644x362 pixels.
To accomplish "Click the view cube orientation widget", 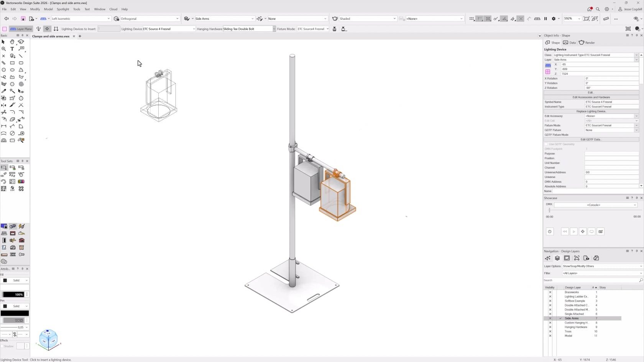I will tap(48, 339).
